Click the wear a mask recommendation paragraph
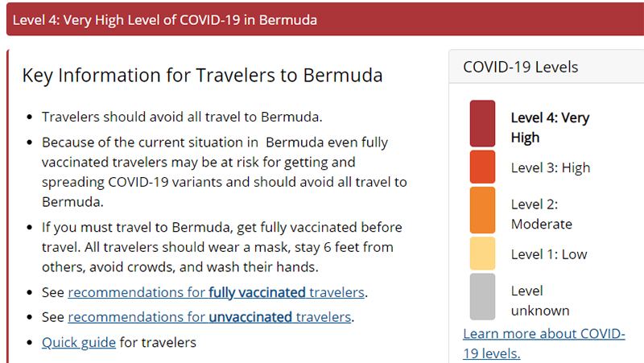 (x=222, y=247)
